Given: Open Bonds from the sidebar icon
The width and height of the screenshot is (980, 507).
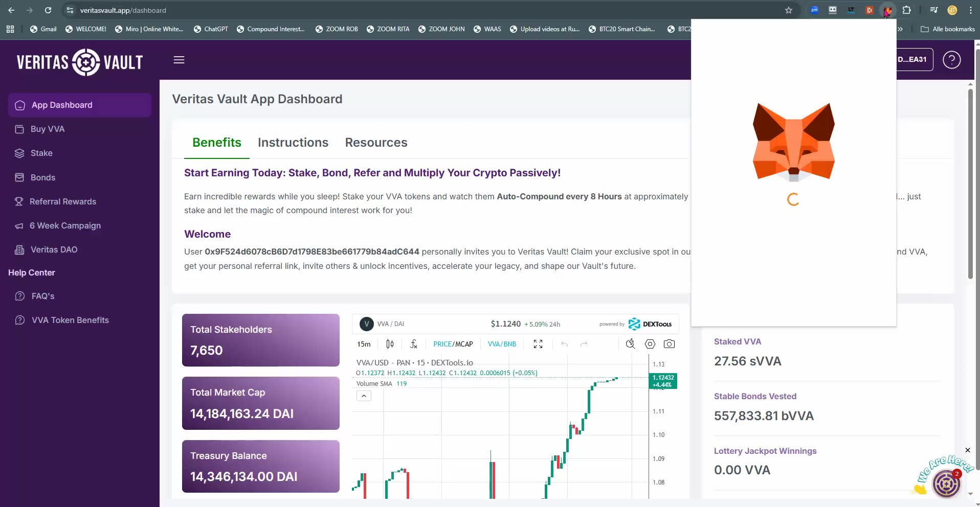Looking at the screenshot, I should 19,177.
